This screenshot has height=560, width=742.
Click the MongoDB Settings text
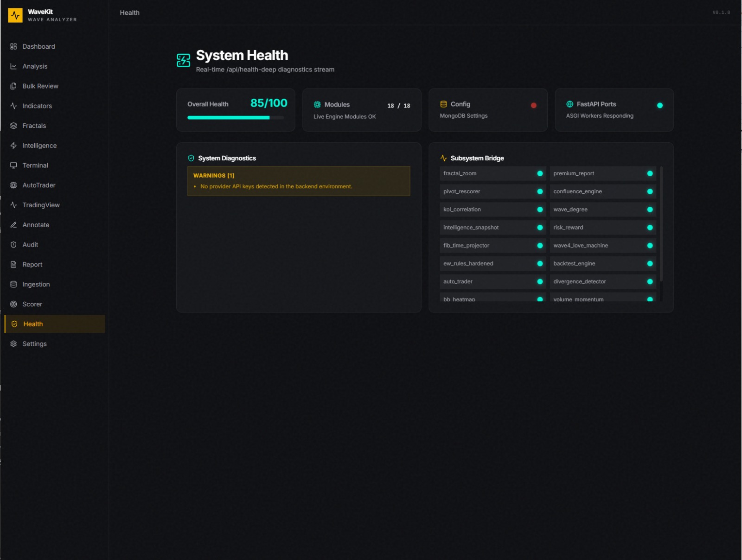[464, 116]
